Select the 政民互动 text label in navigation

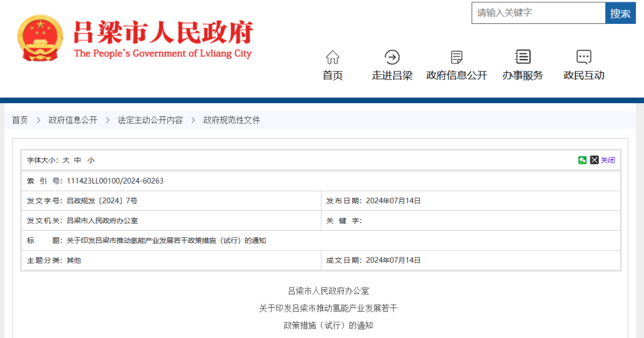click(584, 76)
